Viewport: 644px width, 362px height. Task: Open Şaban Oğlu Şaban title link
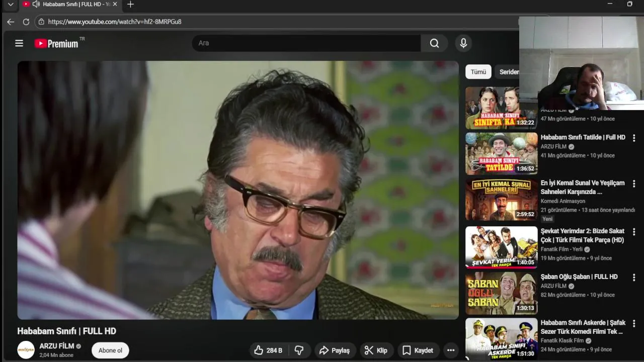579,277
